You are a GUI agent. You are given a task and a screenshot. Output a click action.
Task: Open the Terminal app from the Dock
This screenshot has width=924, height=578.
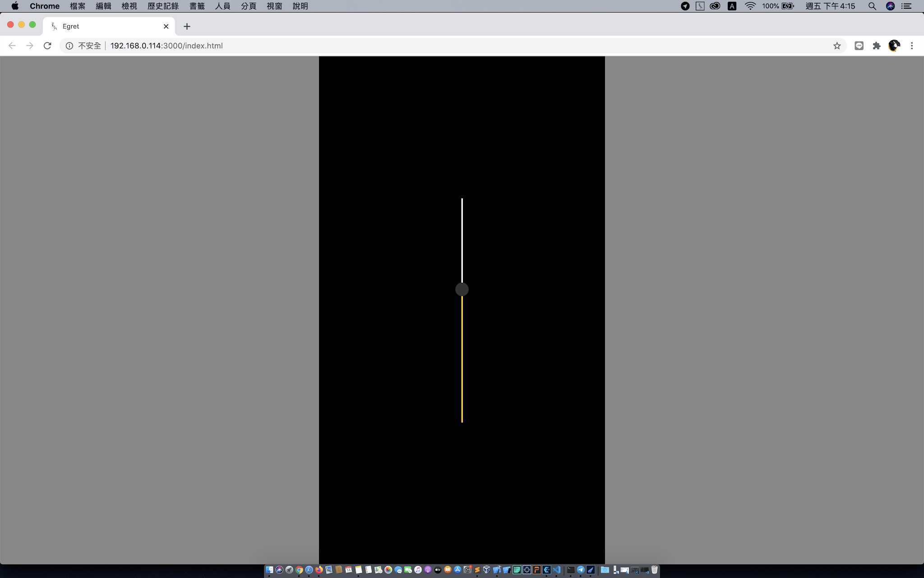click(570, 570)
